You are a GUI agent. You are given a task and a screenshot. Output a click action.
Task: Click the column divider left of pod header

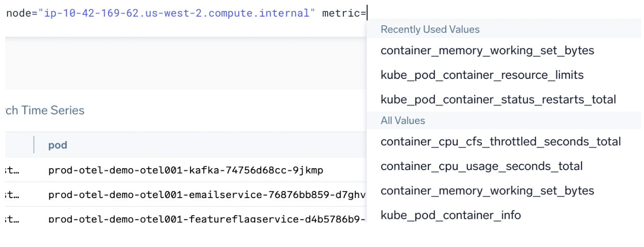[34, 145]
